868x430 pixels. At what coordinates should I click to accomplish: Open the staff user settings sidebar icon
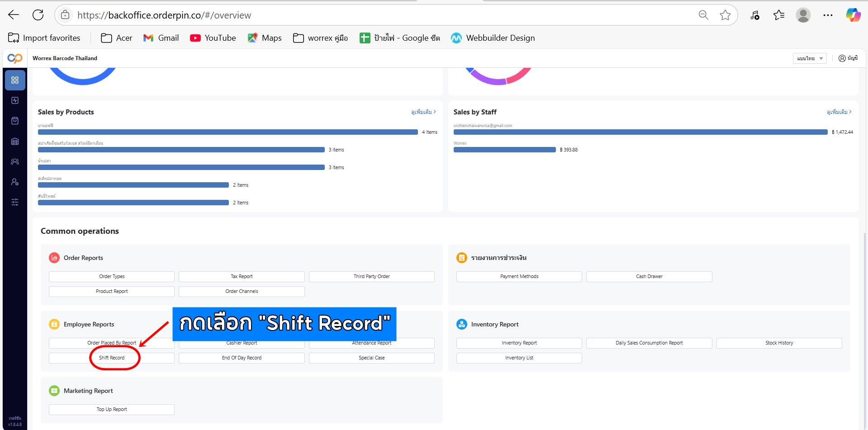click(x=15, y=182)
